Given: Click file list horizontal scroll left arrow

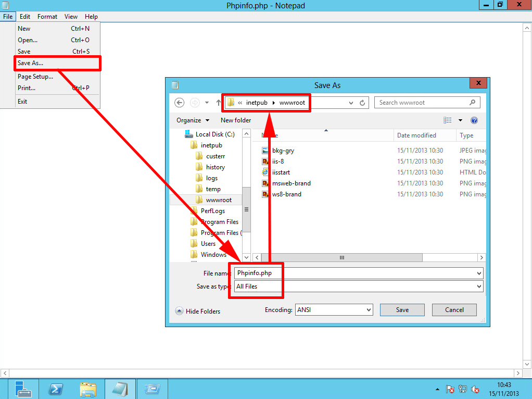Looking at the screenshot, I should pyautogui.click(x=257, y=257).
